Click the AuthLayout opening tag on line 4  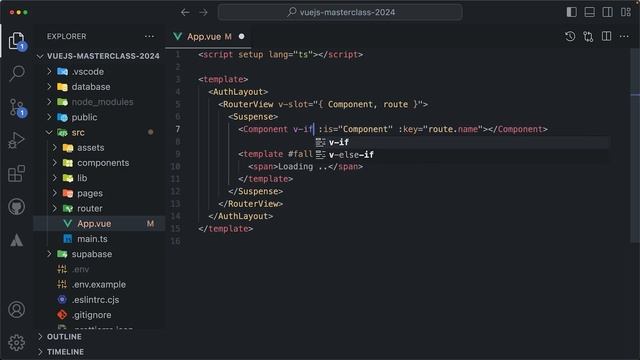238,92
